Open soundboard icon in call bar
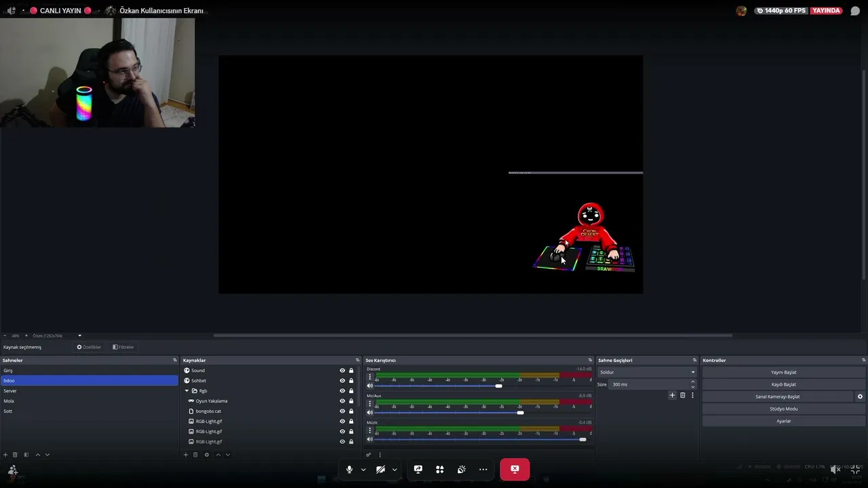 click(x=461, y=469)
